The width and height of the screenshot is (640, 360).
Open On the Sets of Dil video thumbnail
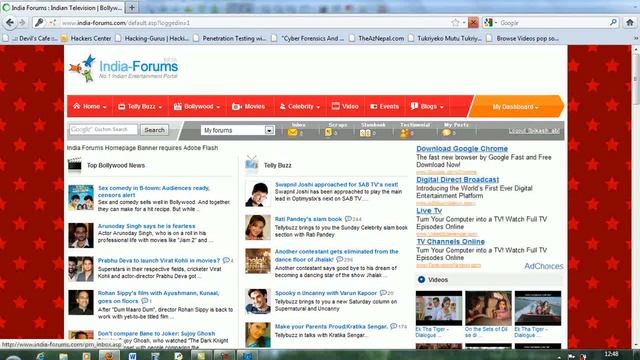click(x=488, y=308)
